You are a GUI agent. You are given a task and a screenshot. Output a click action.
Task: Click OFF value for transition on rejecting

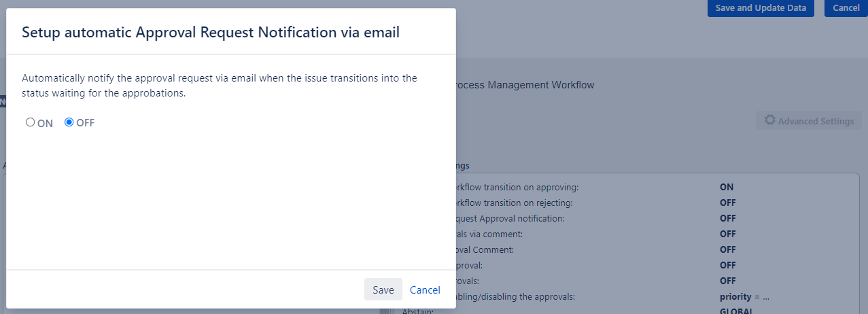727,203
